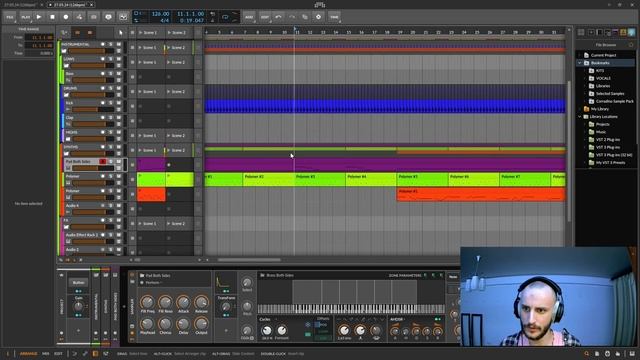Open the EDIT menu button
640x360 pixels.
[265, 17]
